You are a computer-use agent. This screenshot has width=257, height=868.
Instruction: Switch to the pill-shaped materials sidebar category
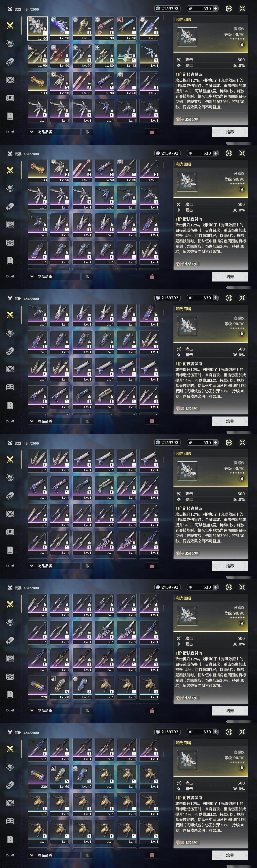coord(10,62)
